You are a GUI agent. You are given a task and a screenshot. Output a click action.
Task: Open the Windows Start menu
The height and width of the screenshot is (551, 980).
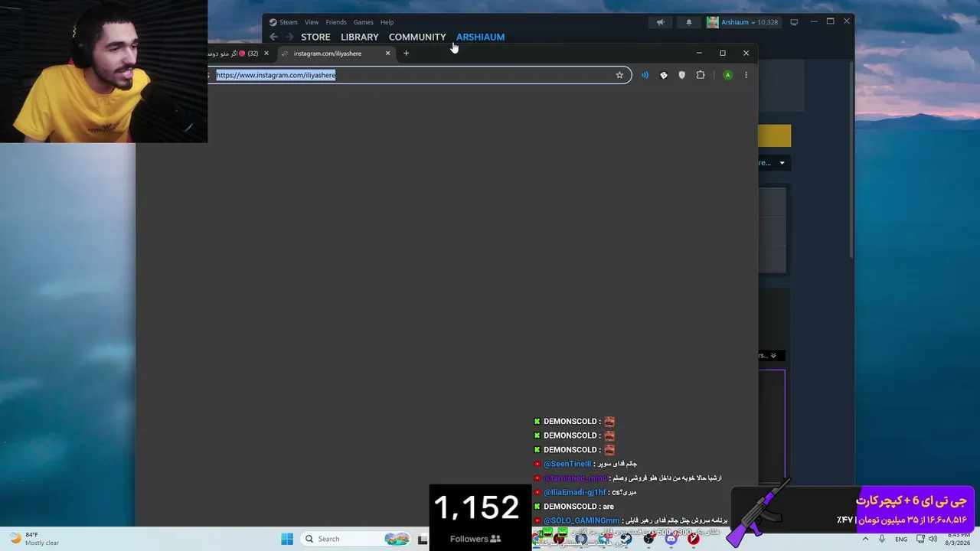click(x=287, y=539)
